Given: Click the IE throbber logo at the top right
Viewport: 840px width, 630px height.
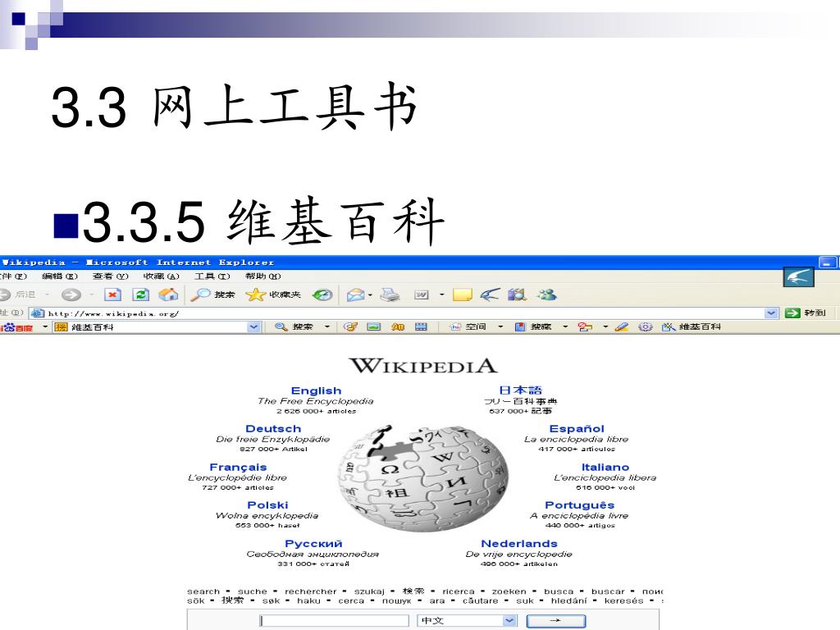Looking at the screenshot, I should 799,277.
